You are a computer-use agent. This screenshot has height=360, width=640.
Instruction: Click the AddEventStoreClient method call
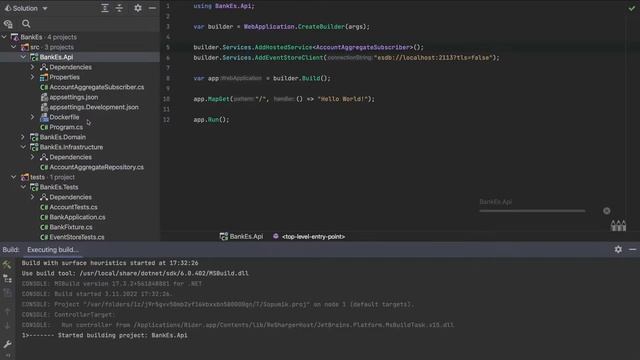click(x=289, y=58)
